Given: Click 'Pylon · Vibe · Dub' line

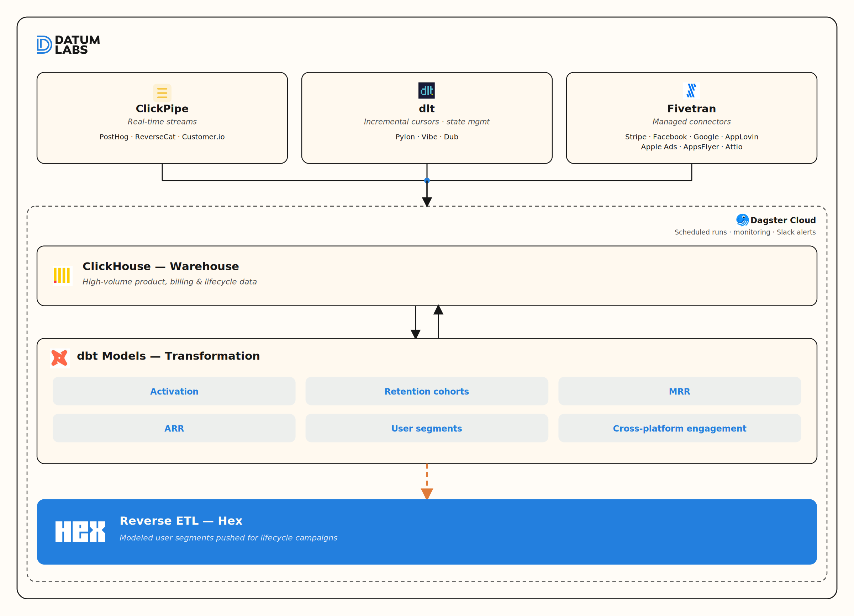Looking at the screenshot, I should 427,137.
